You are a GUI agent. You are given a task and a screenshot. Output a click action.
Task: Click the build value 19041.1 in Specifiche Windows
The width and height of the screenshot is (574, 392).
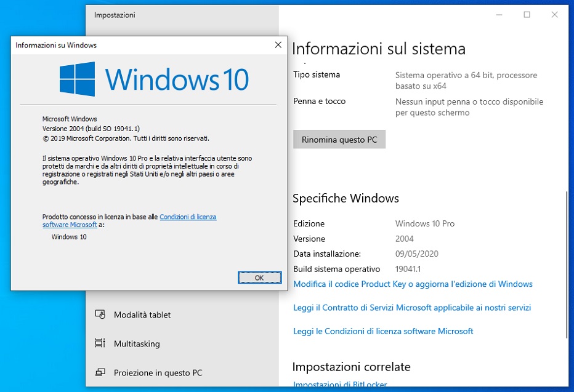[x=408, y=269]
